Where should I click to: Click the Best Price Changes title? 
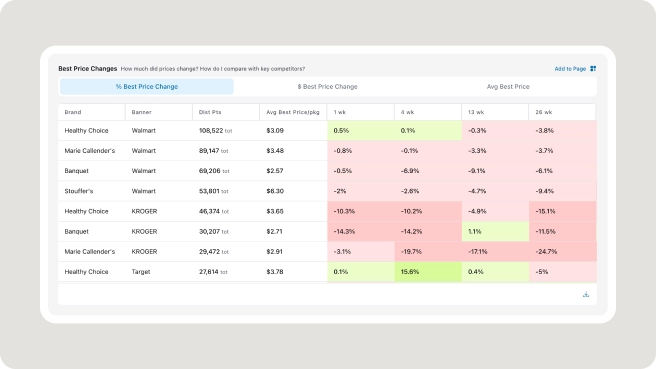click(x=87, y=69)
